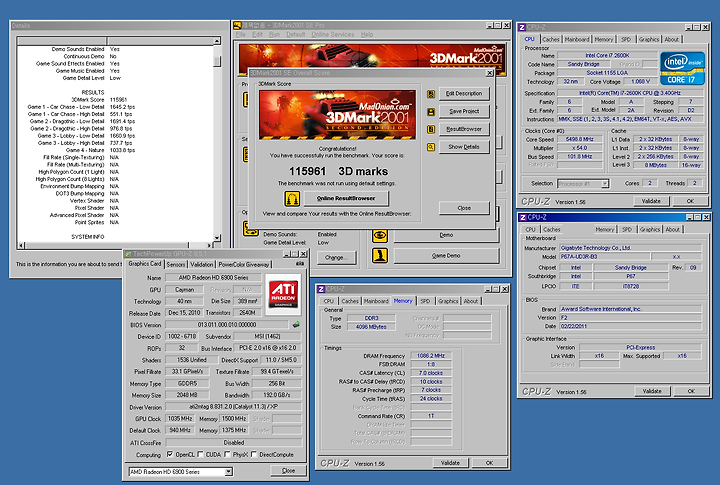Viewport: 720px width, 485px height.
Task: Click OK in the CPU-Z CPU window
Action: click(690, 201)
